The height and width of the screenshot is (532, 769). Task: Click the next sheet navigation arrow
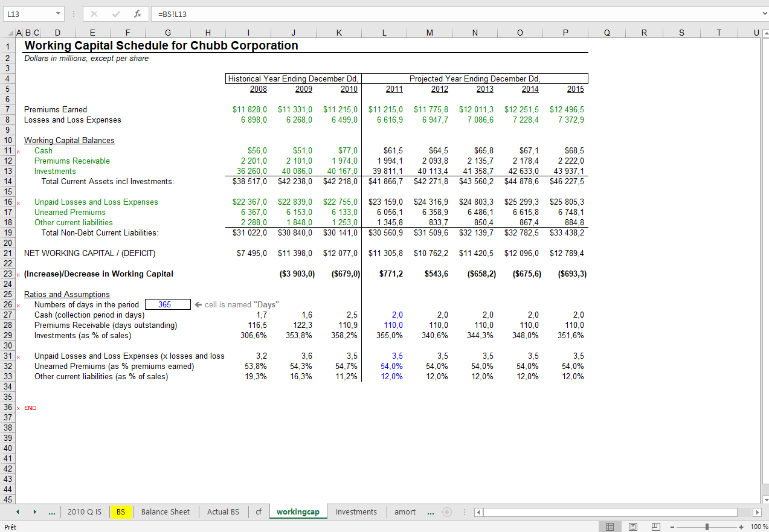pyautogui.click(x=35, y=512)
